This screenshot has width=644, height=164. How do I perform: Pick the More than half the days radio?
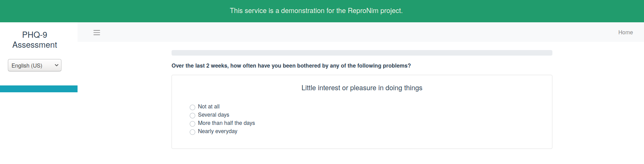[x=192, y=124]
